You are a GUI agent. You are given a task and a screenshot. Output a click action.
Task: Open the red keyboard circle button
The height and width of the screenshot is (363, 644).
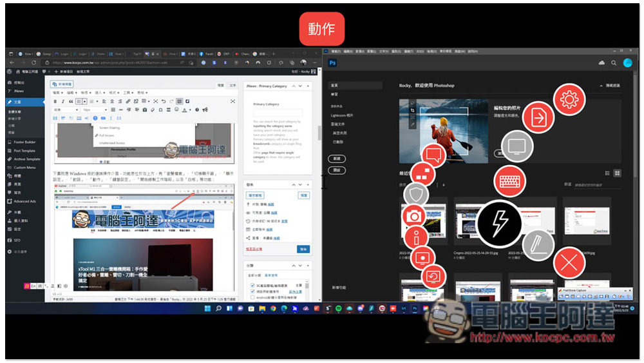(x=509, y=181)
